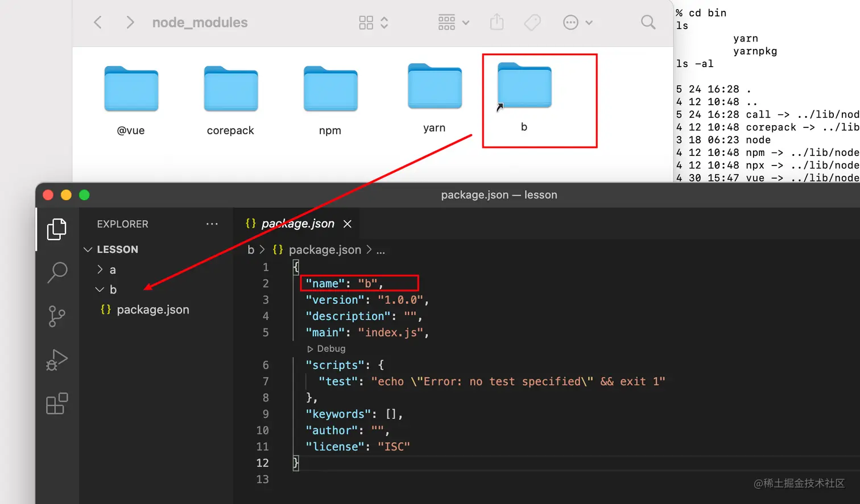Click yarnpkg in terminal output
Image resolution: width=860 pixels, height=504 pixels.
[755, 51]
